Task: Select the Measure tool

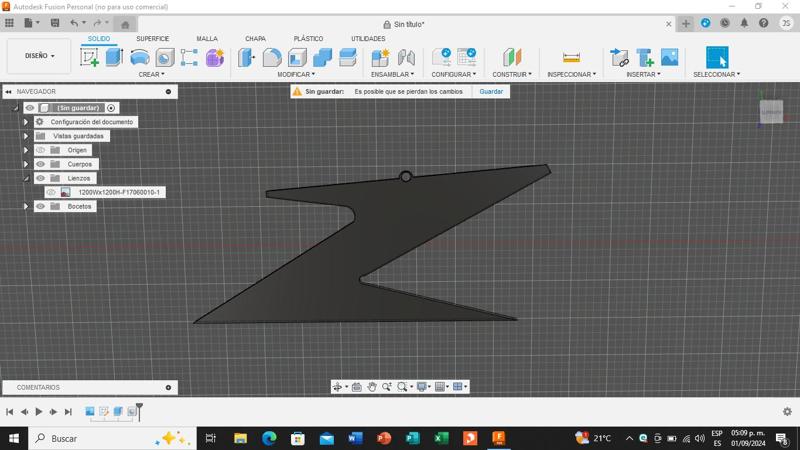Action: 571,58
